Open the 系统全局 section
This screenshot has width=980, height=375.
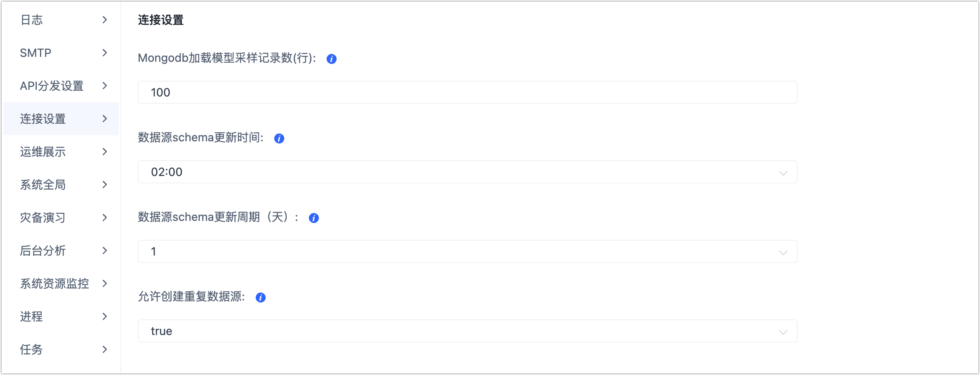pos(43,185)
